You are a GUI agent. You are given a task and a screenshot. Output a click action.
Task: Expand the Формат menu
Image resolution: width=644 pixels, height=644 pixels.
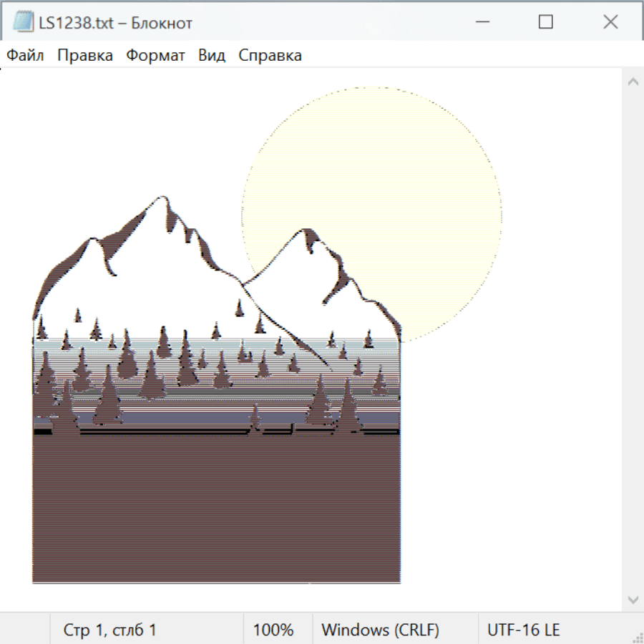tap(155, 55)
